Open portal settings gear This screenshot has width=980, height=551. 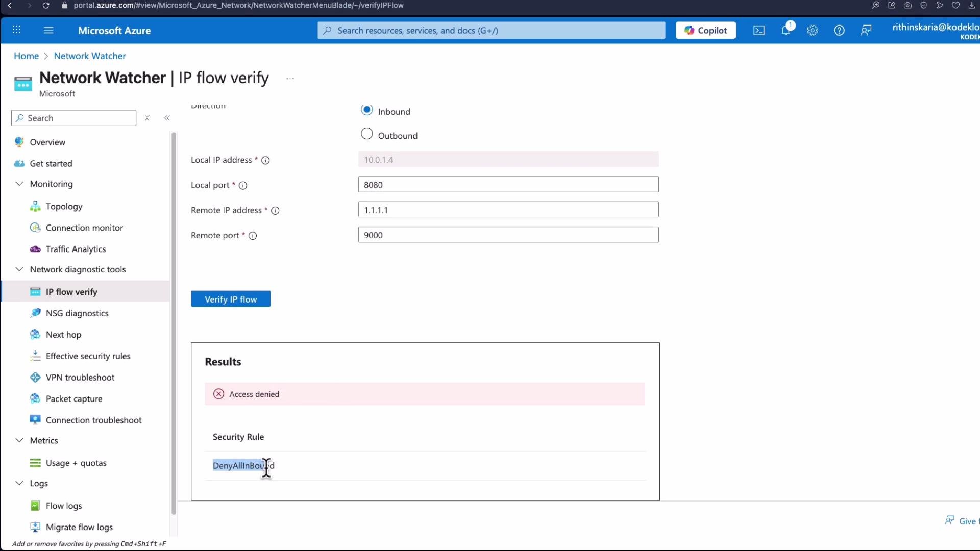point(813,30)
